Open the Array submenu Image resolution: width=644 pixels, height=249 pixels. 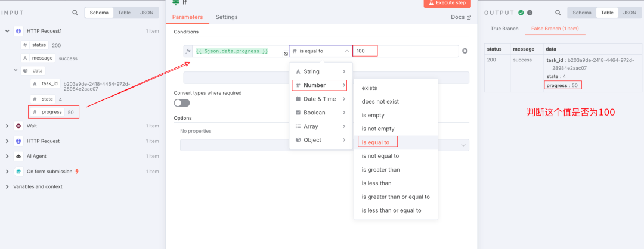pos(321,126)
